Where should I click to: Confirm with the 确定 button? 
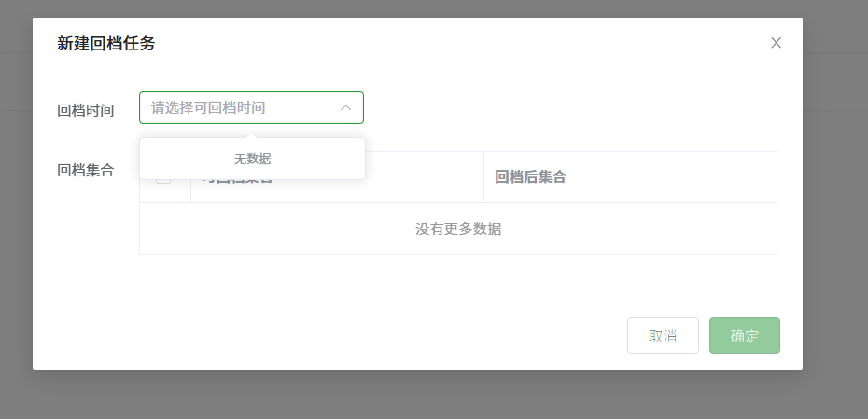coord(745,335)
